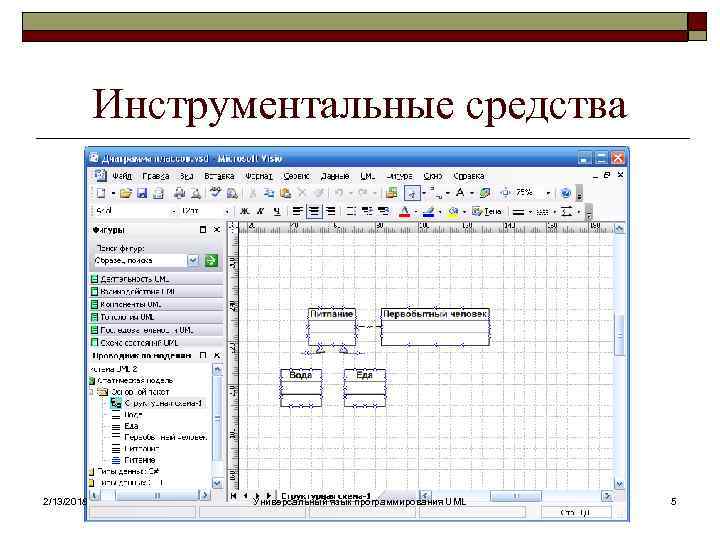The width and height of the screenshot is (720, 540).
Task: Click the Visio document icon in menu bar
Action: [100, 175]
